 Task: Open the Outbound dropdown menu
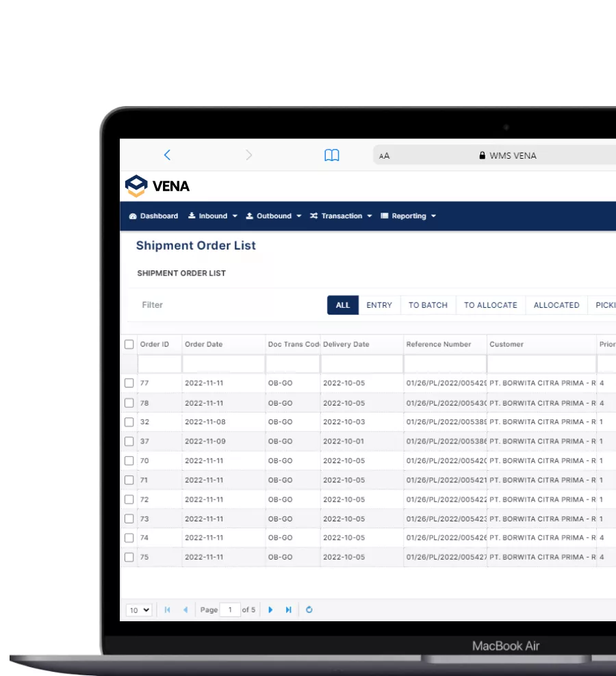[x=274, y=216]
